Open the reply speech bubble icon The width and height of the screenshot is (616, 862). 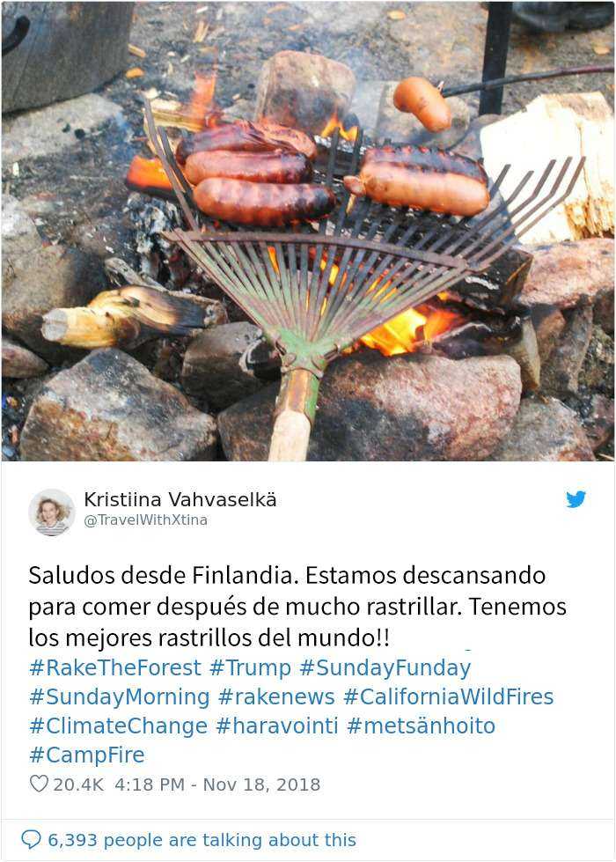pos(31,839)
